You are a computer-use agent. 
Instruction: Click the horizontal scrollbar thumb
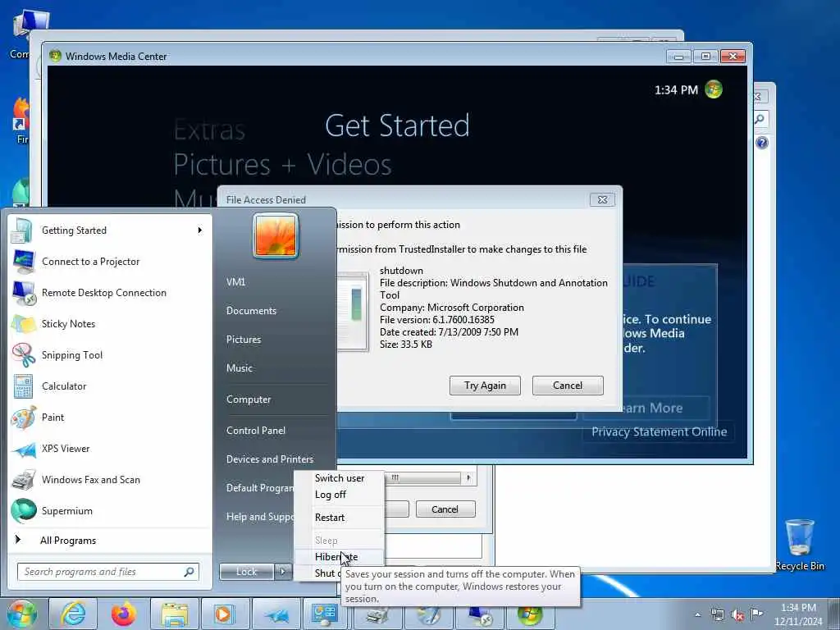[423, 477]
